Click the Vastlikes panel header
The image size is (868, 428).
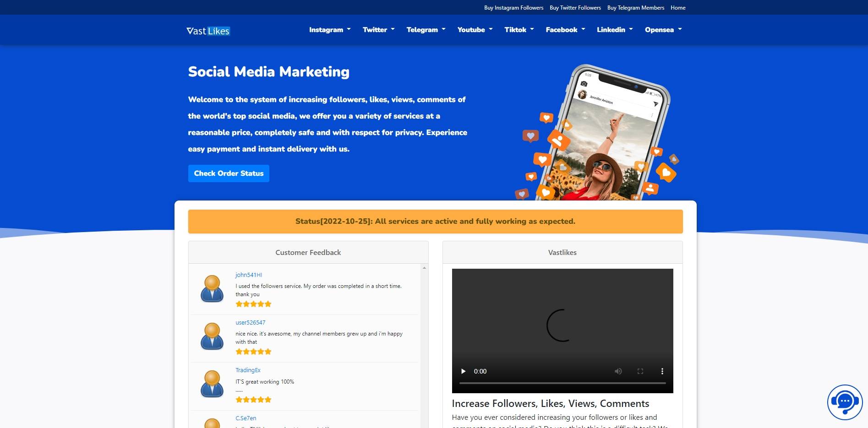click(x=562, y=252)
